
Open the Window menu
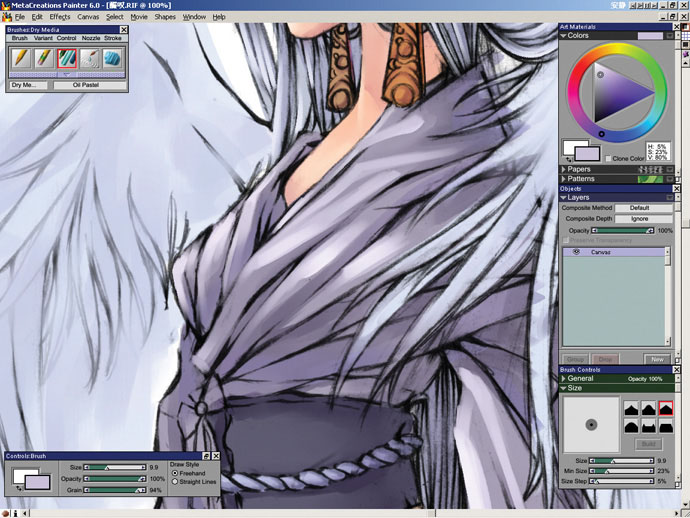(194, 17)
